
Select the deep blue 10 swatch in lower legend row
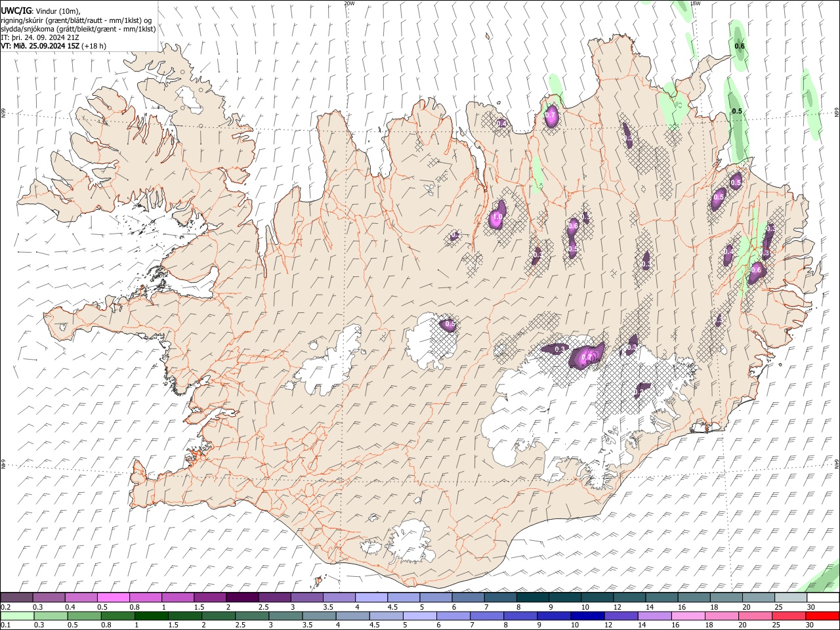tap(587, 616)
